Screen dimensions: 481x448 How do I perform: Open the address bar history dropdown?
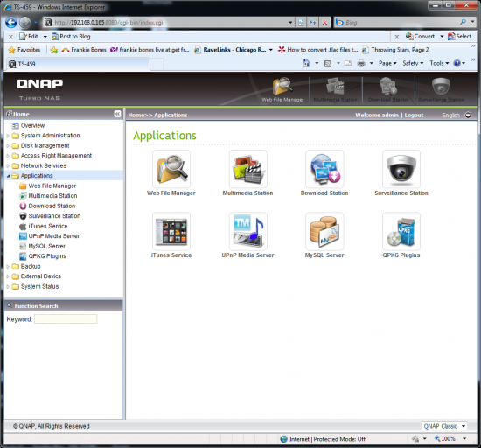pos(290,23)
